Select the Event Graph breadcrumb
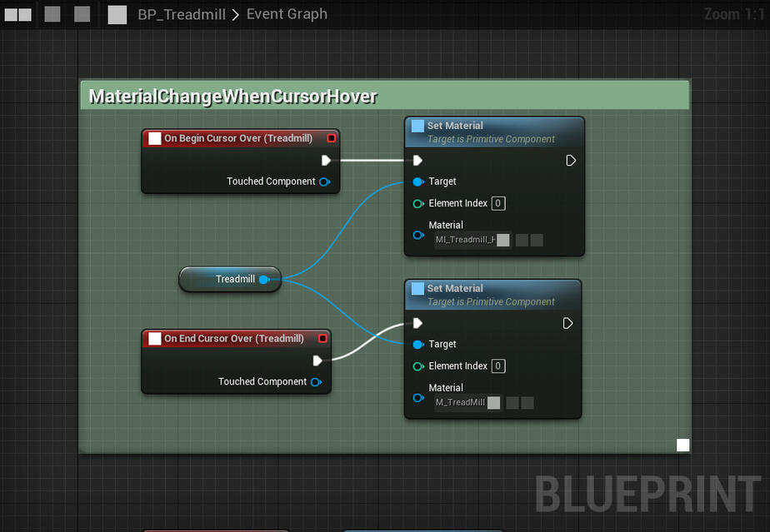770x532 pixels. pyautogui.click(x=286, y=14)
